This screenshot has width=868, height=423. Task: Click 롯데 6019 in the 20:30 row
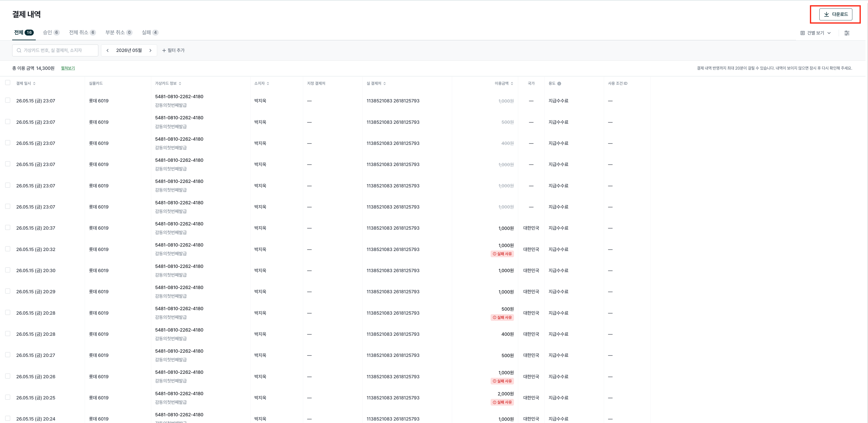pos(99,271)
